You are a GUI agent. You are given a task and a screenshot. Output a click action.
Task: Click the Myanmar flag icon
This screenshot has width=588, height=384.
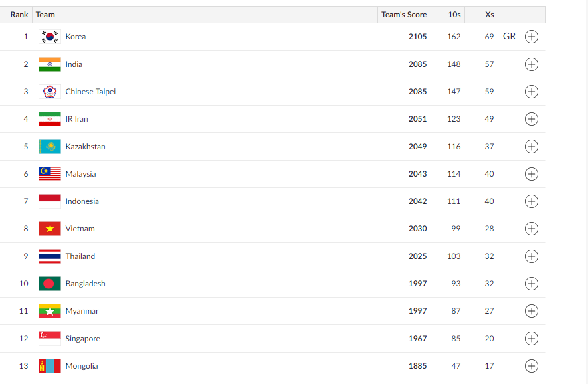tap(50, 311)
